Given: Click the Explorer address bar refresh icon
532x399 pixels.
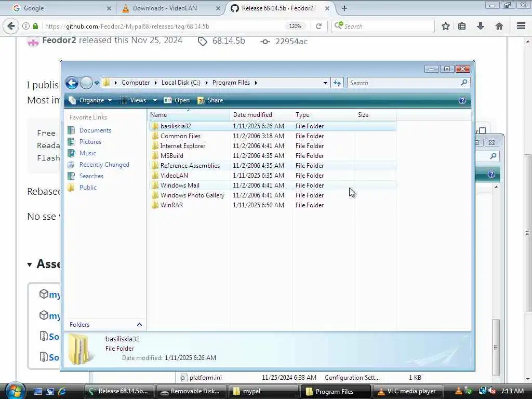Looking at the screenshot, I should [x=337, y=83].
